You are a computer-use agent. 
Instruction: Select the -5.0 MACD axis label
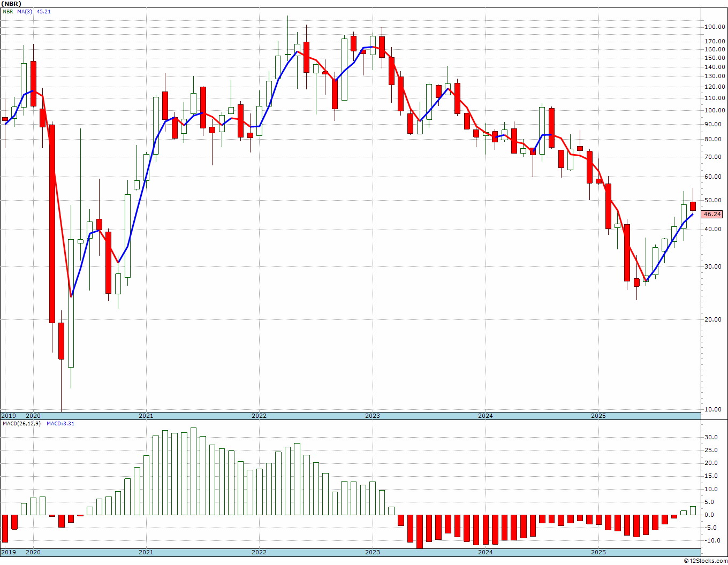tap(711, 528)
